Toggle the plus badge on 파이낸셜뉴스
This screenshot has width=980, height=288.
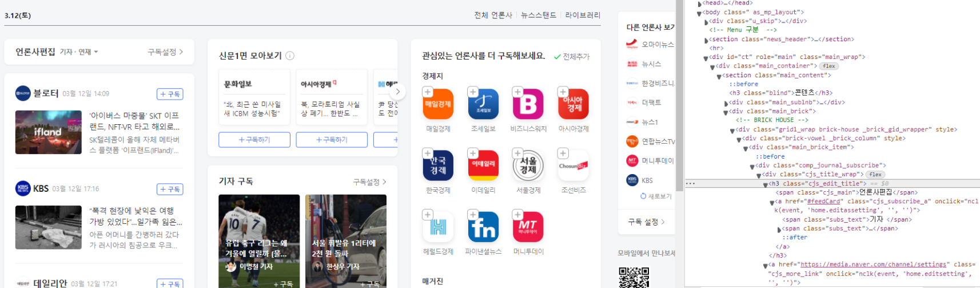(472, 215)
